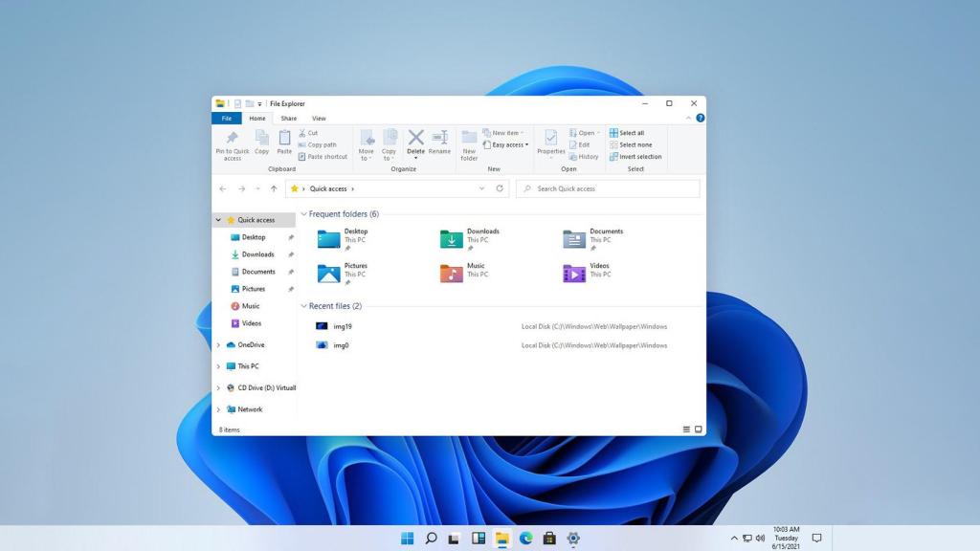Click the History ribbon command
Image resolution: width=980 pixels, height=551 pixels.
(584, 157)
